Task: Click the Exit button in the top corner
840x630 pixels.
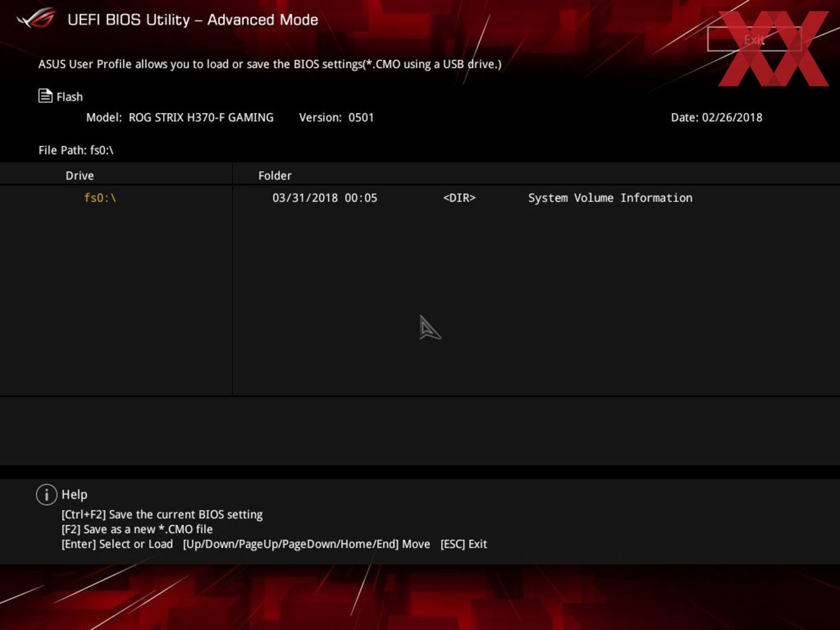Action: [754, 40]
